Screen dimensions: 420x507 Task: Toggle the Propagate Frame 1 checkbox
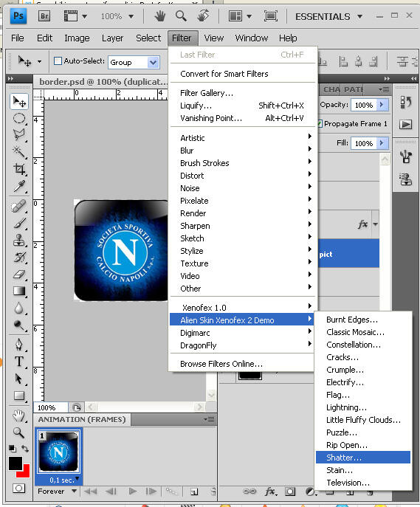click(x=320, y=123)
